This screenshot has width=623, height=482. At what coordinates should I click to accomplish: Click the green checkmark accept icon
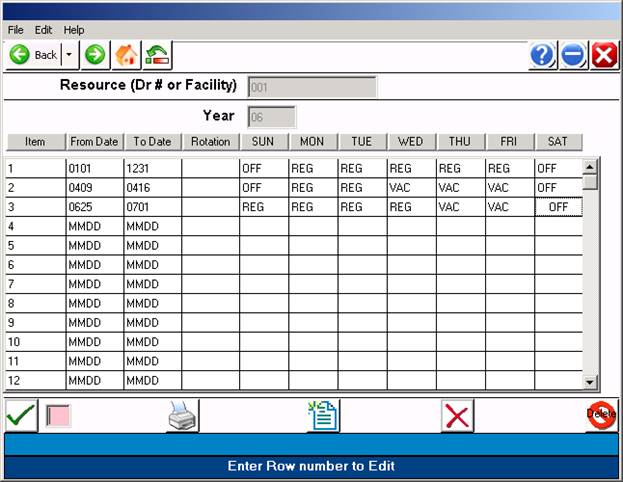tap(21, 415)
